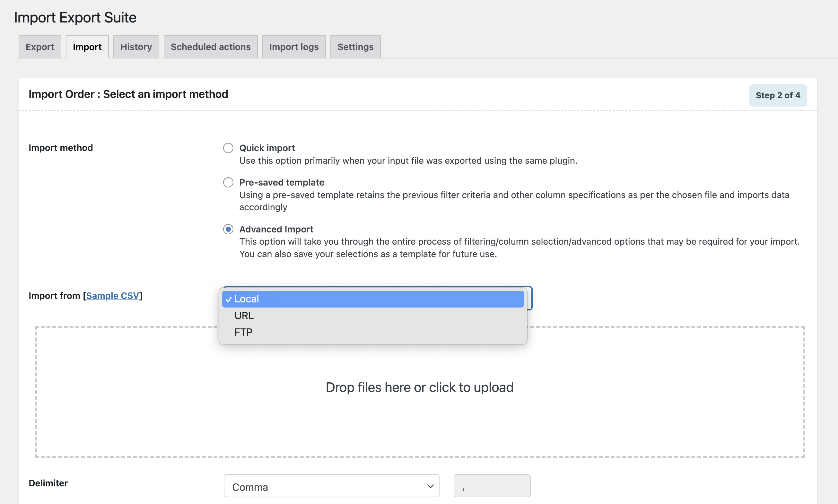Click the Quick import label text
The image size is (838, 504).
pos(267,148)
